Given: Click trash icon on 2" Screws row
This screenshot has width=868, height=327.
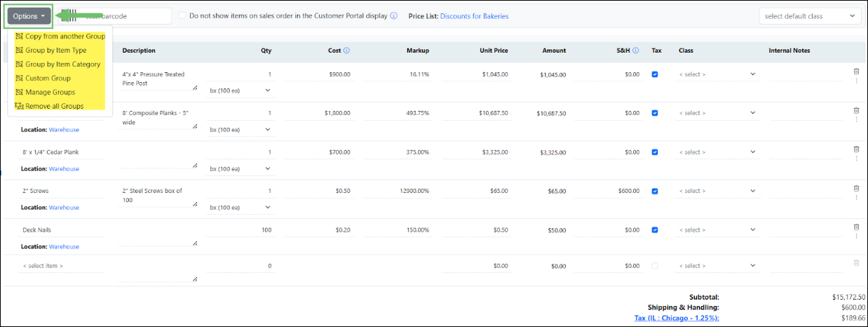Looking at the screenshot, I should [x=856, y=188].
